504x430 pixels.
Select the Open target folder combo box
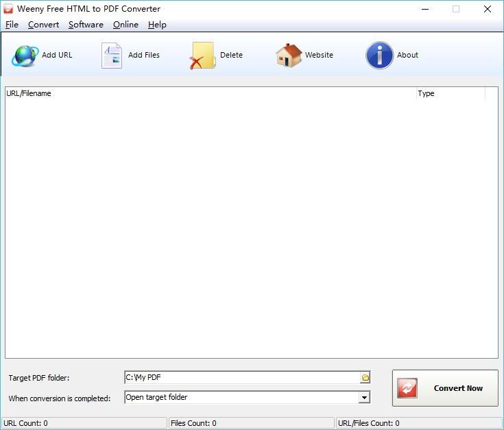[x=247, y=398]
